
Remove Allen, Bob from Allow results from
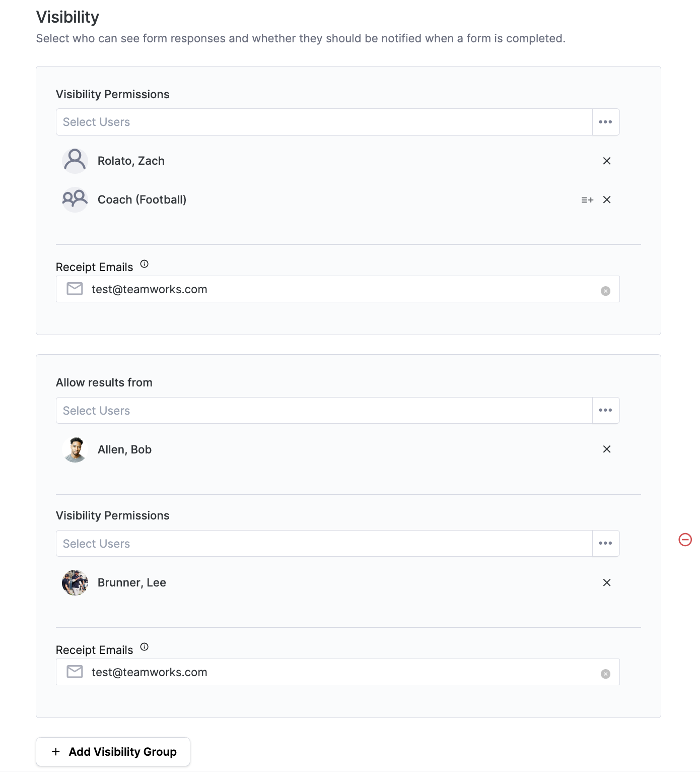[x=606, y=449]
